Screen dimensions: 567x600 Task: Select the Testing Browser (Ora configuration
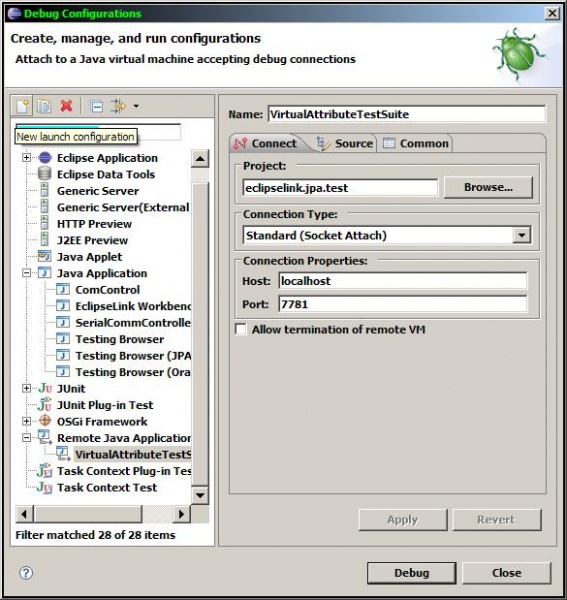(x=133, y=372)
